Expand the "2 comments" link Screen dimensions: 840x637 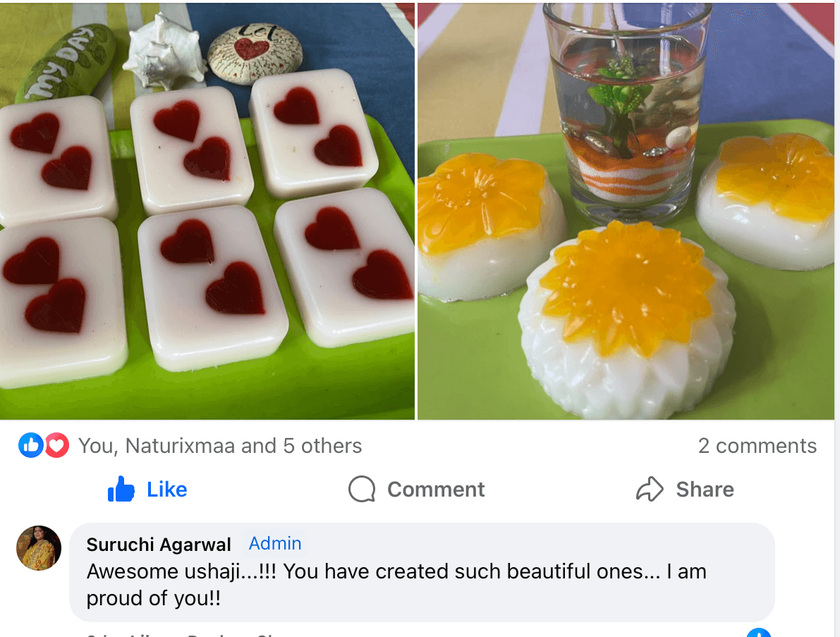tap(757, 446)
